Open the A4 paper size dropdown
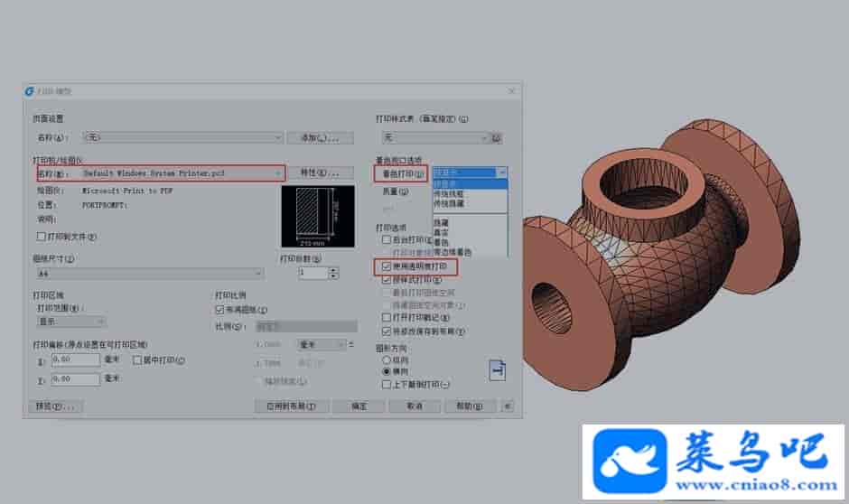This screenshot has height=504, width=849. point(149,274)
